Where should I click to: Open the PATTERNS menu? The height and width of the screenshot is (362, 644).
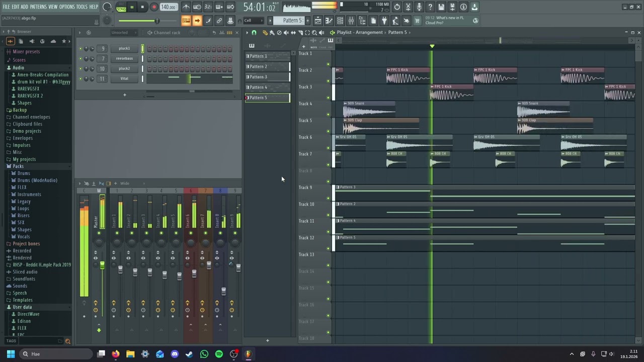38,7
